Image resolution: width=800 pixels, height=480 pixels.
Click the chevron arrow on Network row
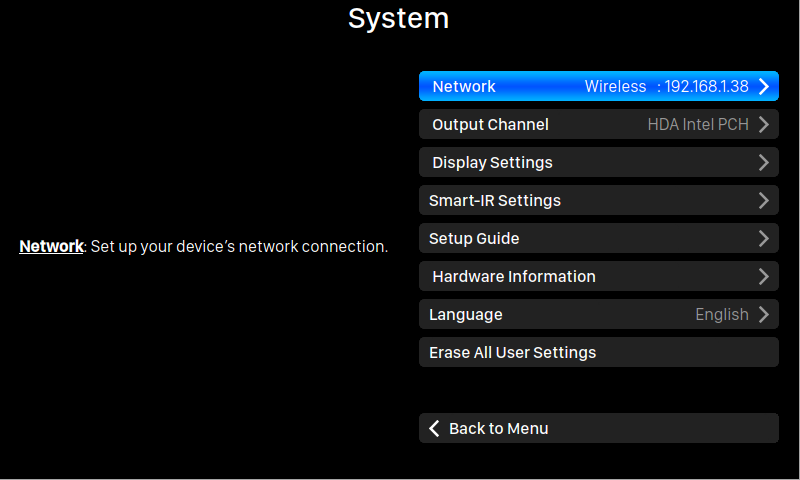[x=764, y=86]
